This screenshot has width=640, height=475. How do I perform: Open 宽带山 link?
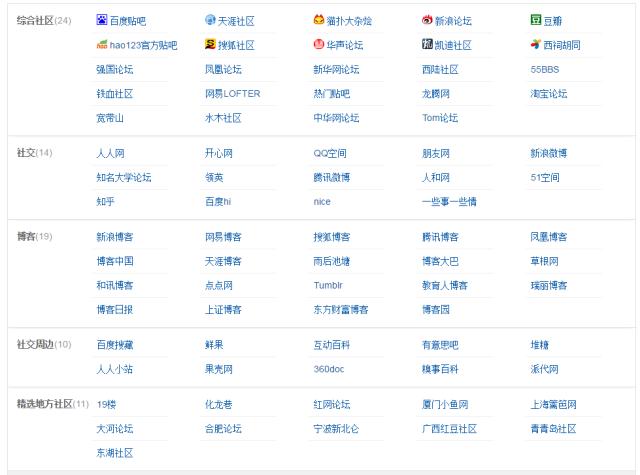[x=110, y=118]
